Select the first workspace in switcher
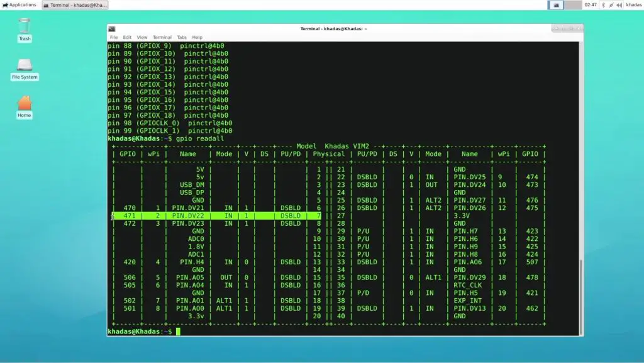The image size is (644, 363). (556, 4)
